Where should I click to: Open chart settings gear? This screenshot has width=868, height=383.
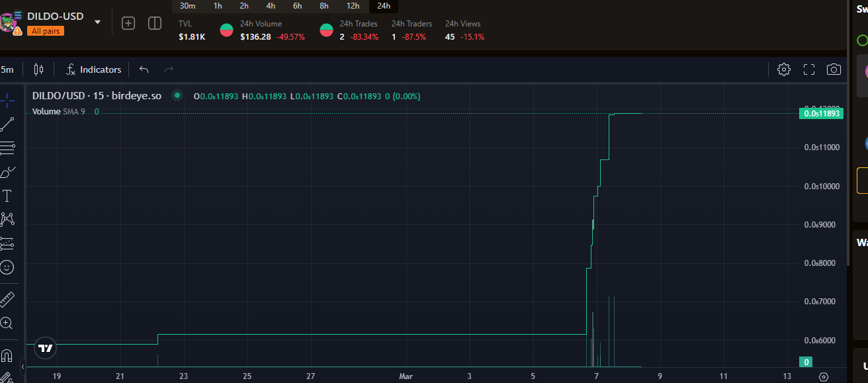pos(784,69)
